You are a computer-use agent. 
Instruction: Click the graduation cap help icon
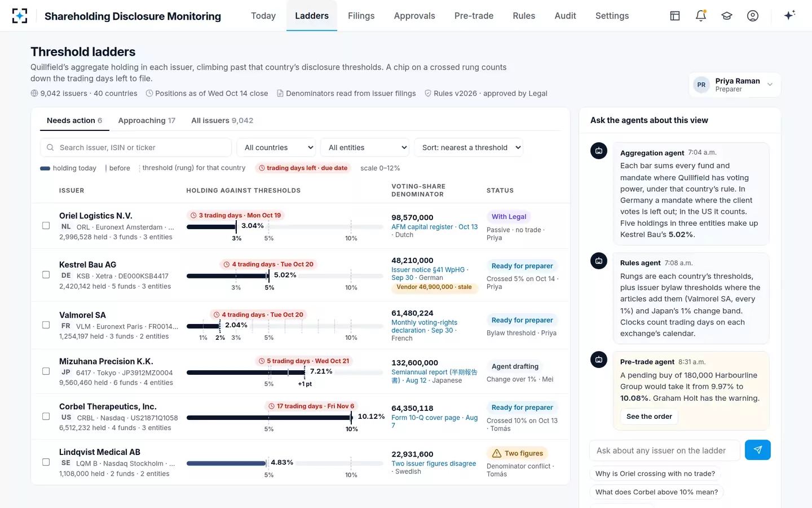click(727, 16)
